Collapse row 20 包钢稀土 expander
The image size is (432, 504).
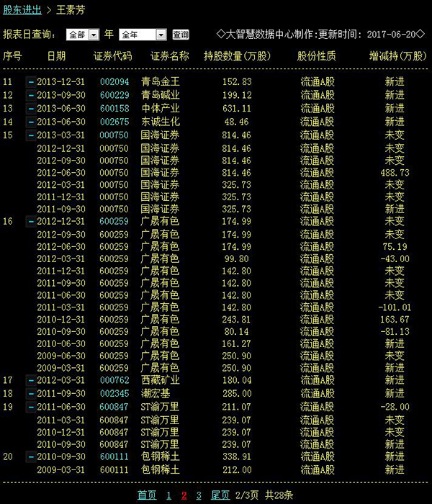pyautogui.click(x=31, y=456)
